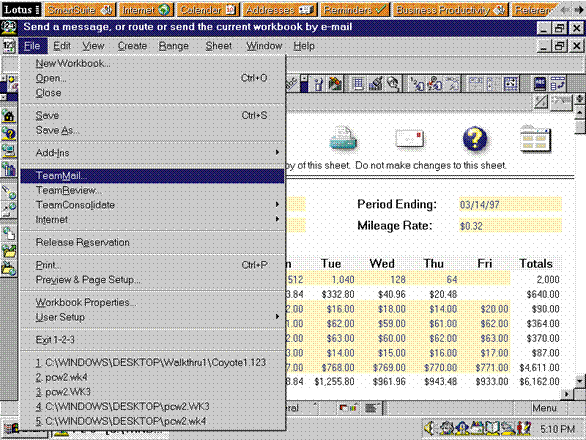The image size is (586, 440).
Task: Select the Totals cell $4,611.00
Action: (x=536, y=368)
